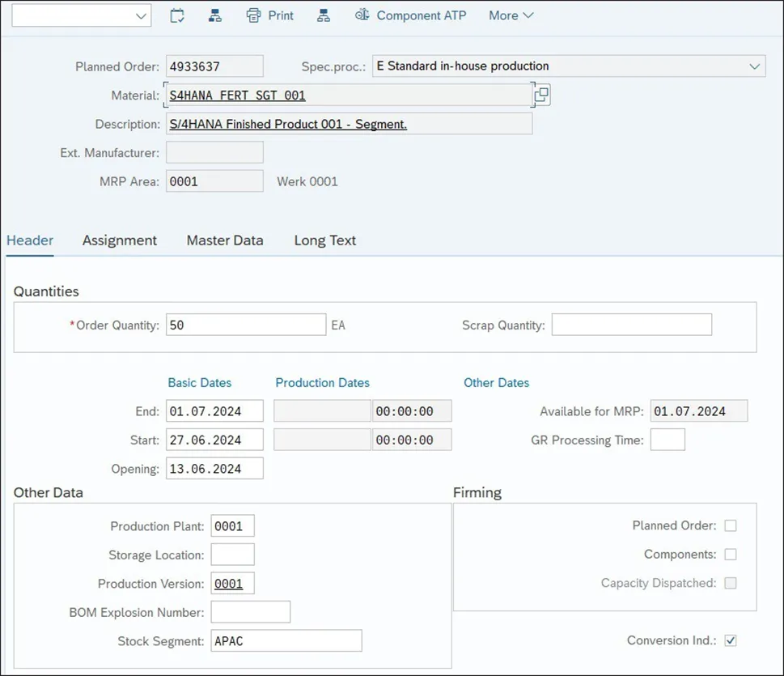
Task: Click the first hierarchy structure icon
Action: click(215, 16)
